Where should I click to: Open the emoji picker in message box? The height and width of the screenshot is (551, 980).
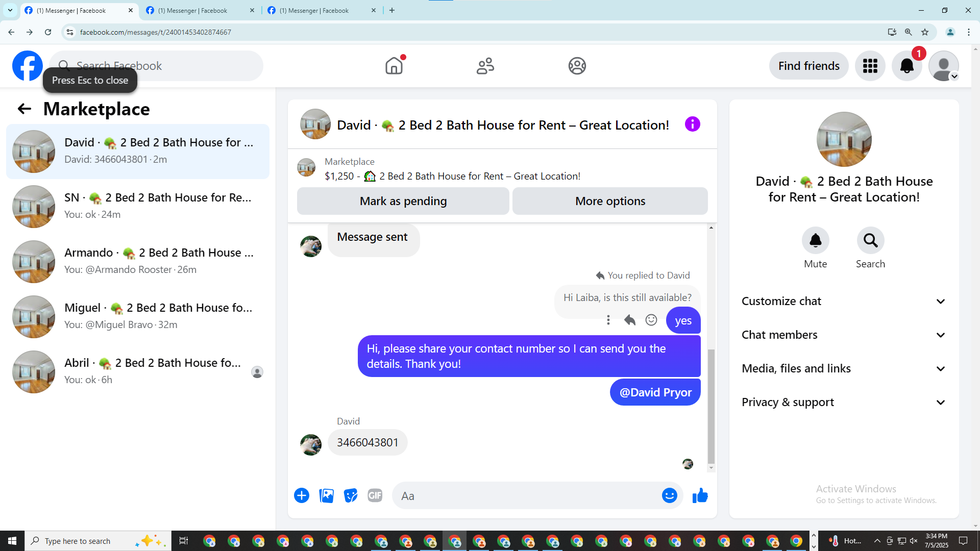(x=669, y=495)
